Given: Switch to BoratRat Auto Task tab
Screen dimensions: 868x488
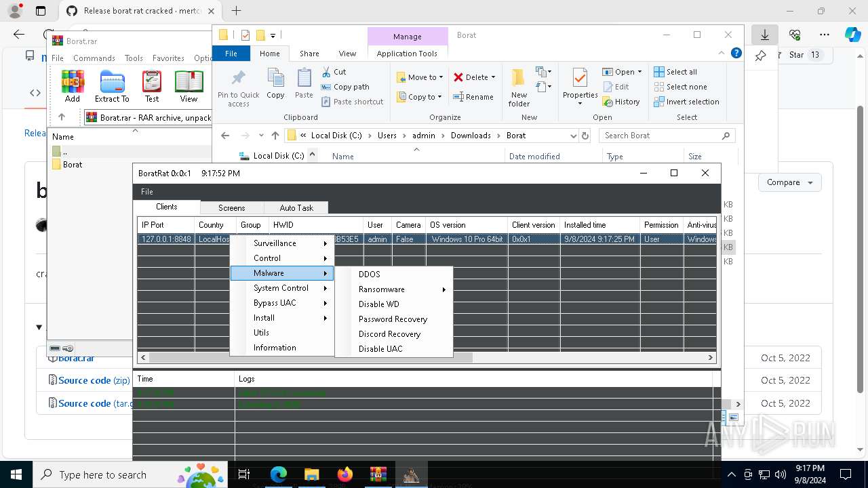Looking at the screenshot, I should 296,208.
